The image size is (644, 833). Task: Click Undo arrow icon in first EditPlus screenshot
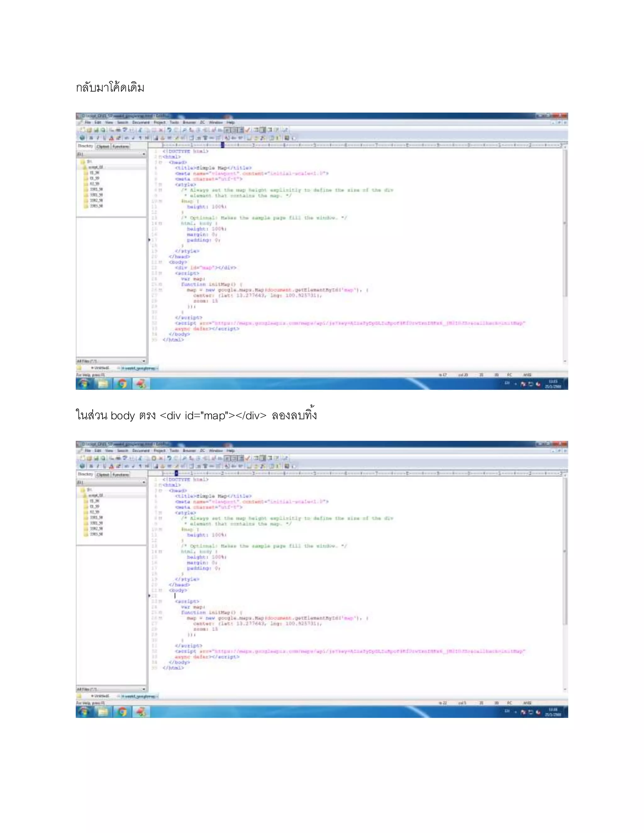coord(169,130)
